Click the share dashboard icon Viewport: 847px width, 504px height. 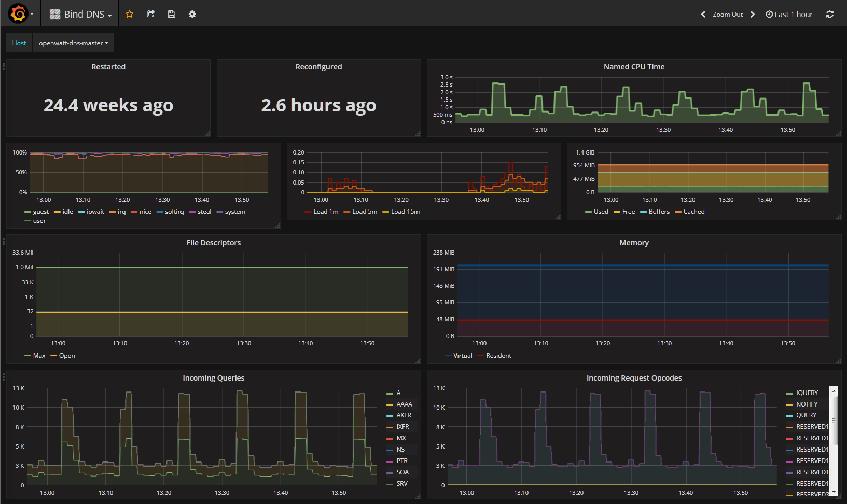(150, 14)
